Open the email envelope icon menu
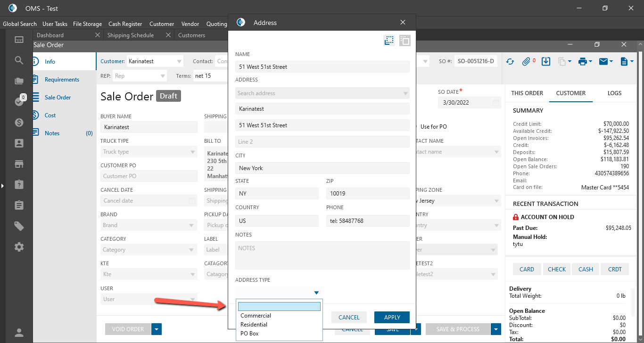Viewport: 644px width, 343px height. [606, 61]
